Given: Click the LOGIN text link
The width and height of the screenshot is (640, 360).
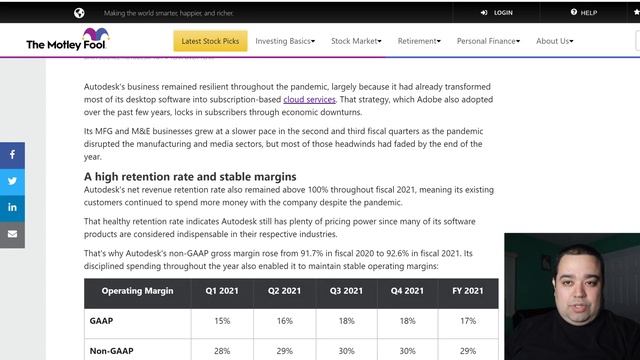Looking at the screenshot, I should (503, 13).
